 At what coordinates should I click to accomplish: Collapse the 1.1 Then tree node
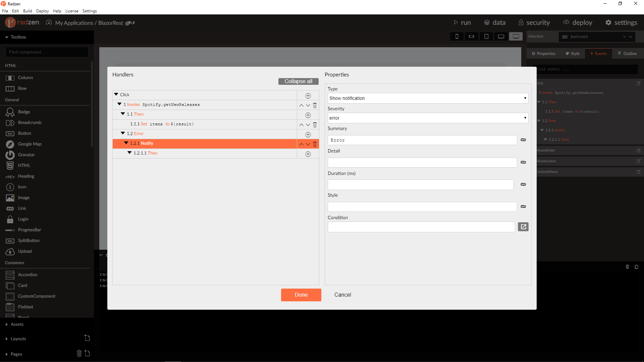123,114
